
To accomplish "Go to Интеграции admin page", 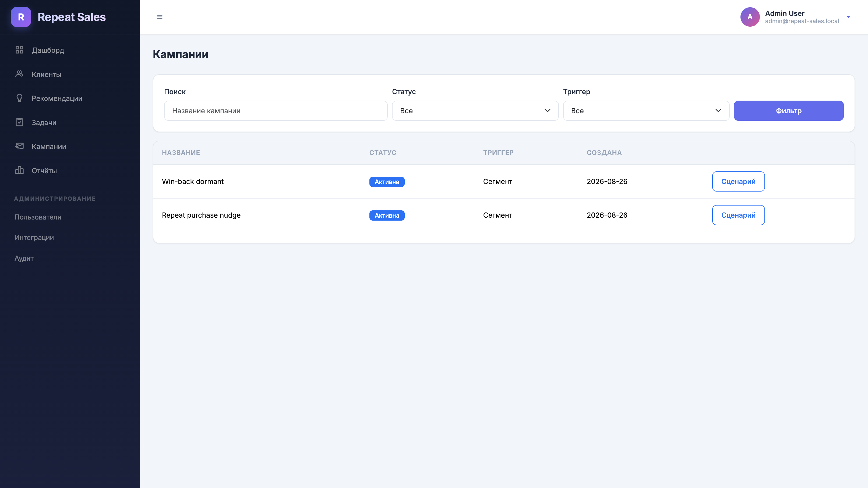I will click(34, 238).
